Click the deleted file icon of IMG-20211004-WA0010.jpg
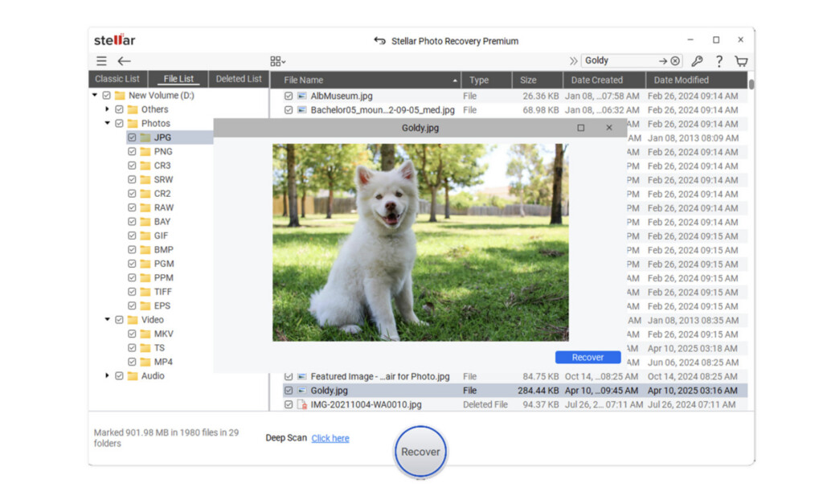 (302, 405)
